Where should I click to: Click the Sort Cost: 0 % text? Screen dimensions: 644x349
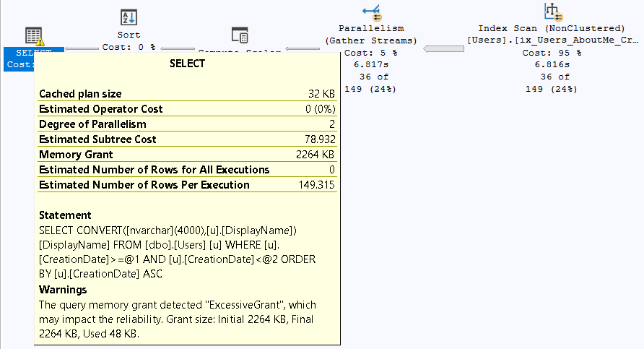pos(129,46)
